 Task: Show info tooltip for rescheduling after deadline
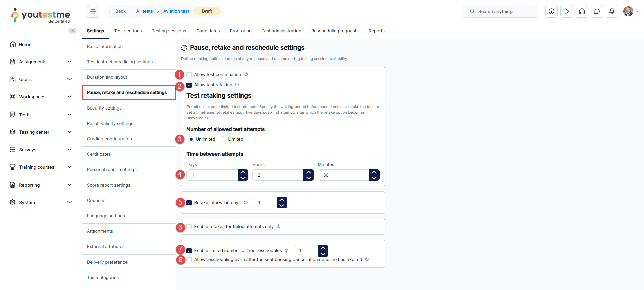click(367, 259)
